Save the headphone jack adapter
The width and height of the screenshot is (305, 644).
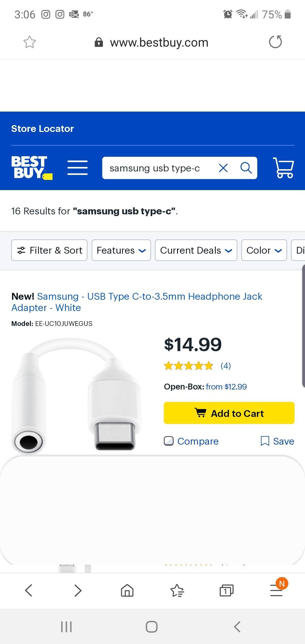click(277, 441)
